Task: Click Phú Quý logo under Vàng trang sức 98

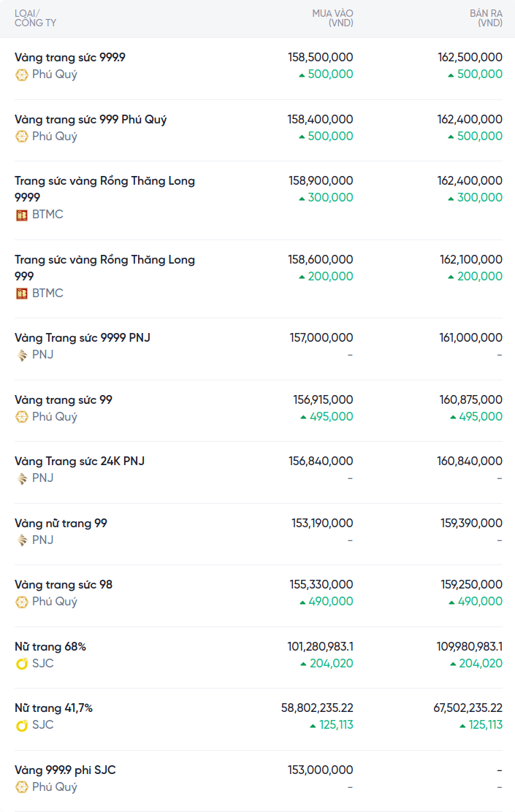Action: click(22, 602)
